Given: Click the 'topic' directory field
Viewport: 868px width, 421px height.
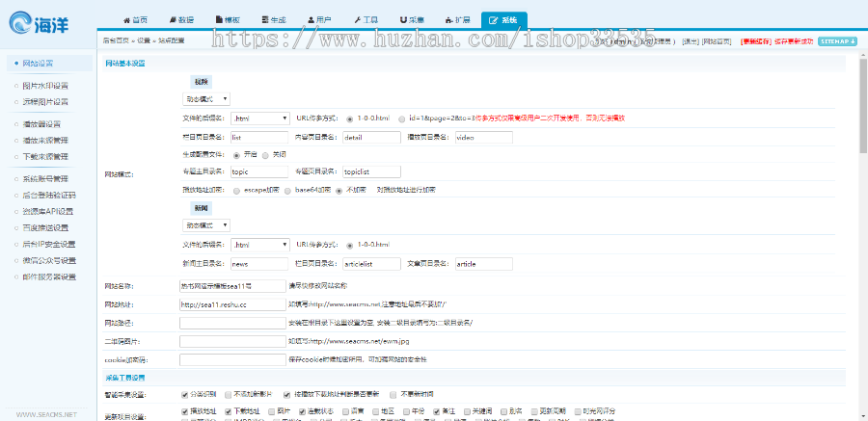Looking at the screenshot, I should click(259, 172).
